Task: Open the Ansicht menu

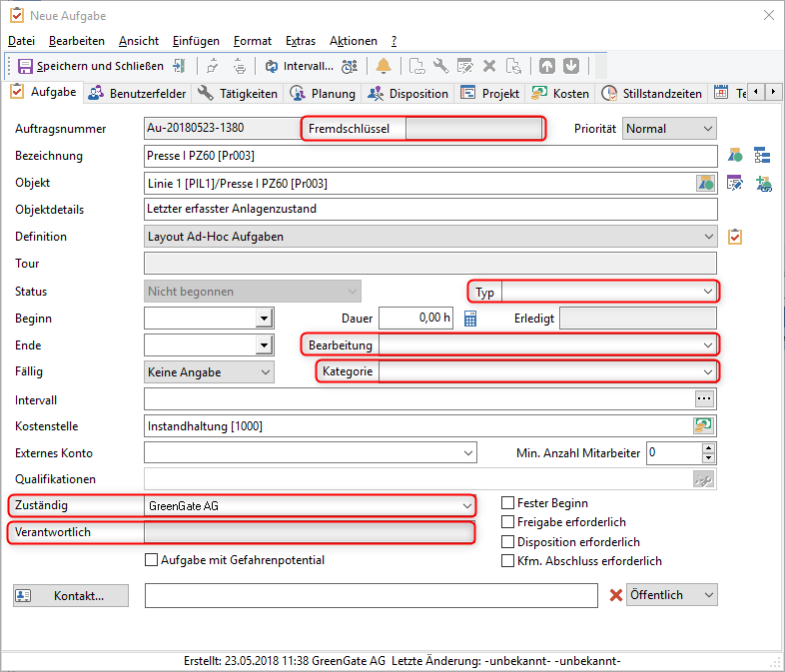Action: (139, 41)
